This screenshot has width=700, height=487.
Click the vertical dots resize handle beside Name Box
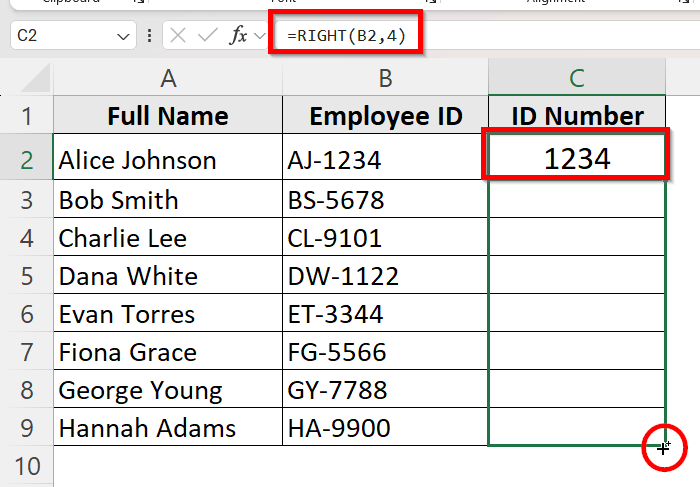point(149,36)
